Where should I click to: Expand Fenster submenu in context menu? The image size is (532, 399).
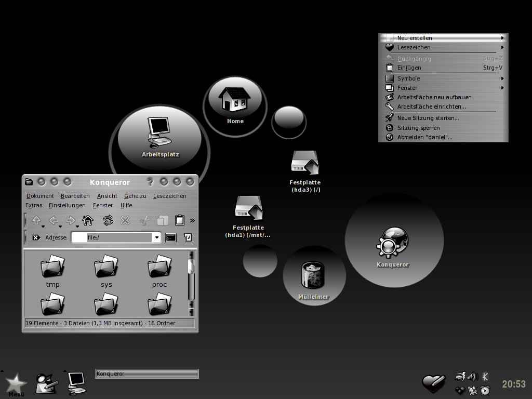[x=443, y=88]
